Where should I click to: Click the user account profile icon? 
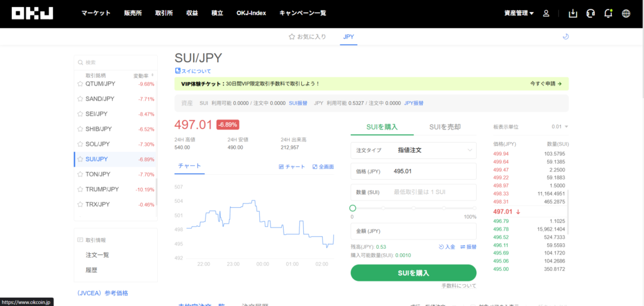pyautogui.click(x=546, y=13)
